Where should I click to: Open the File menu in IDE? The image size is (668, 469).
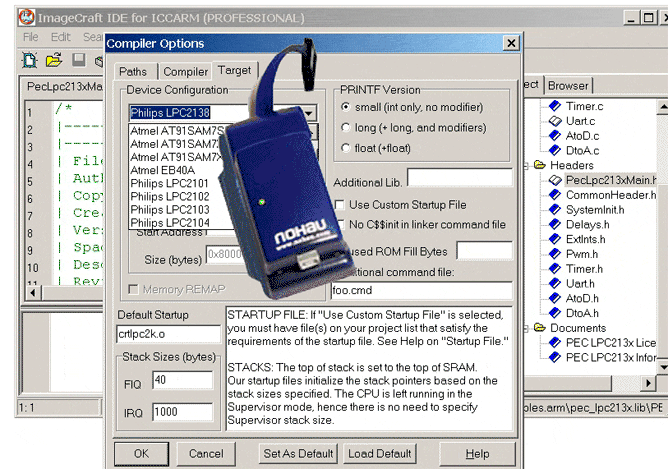pos(31,37)
